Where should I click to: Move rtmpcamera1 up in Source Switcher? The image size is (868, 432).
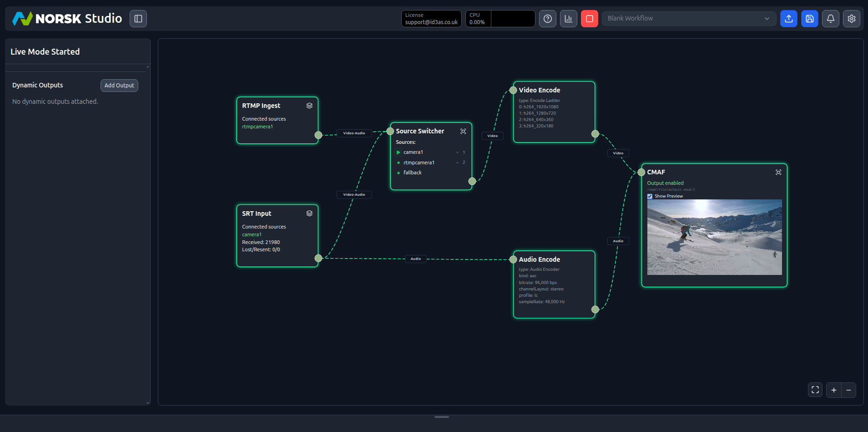click(457, 163)
